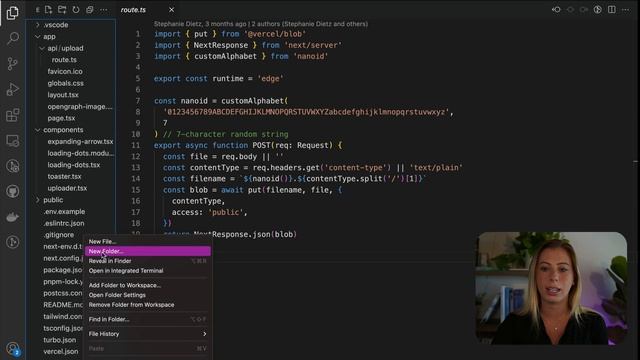This screenshot has width=640, height=360.
Task: Open the Search view
Action: click(13, 38)
